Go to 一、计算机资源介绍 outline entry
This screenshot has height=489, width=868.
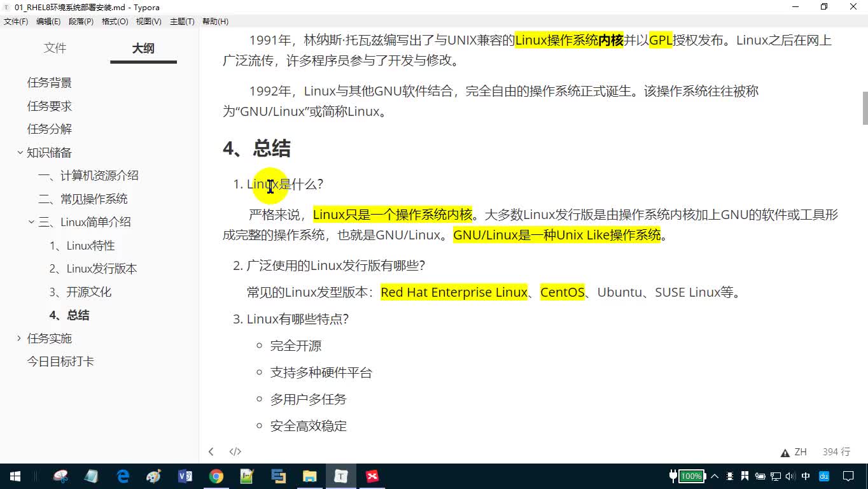click(x=88, y=176)
